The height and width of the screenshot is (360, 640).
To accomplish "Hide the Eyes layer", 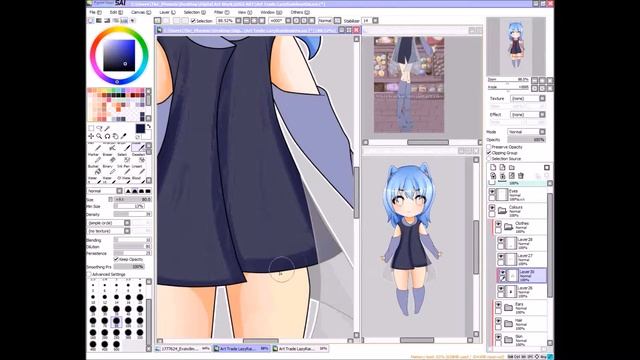I will pos(492,191).
